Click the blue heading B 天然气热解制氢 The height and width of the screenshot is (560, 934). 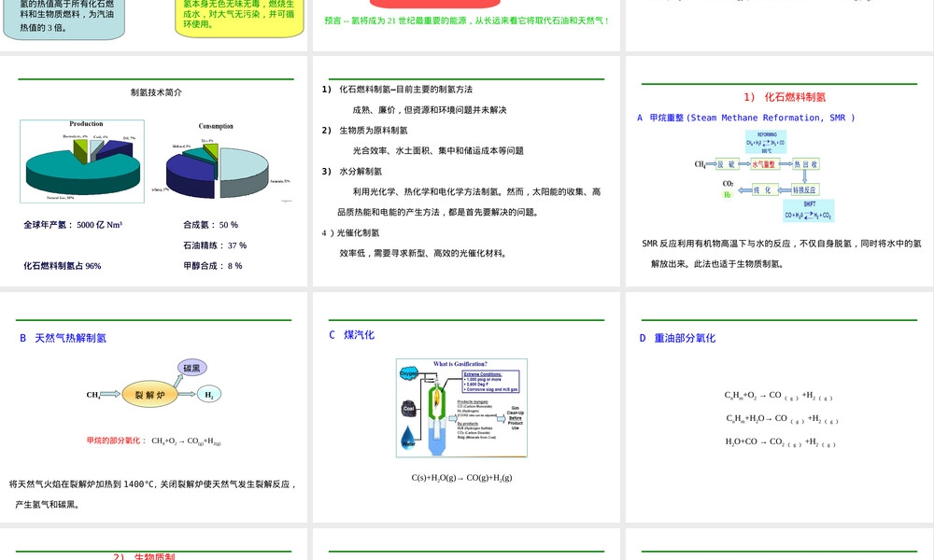[64, 338]
